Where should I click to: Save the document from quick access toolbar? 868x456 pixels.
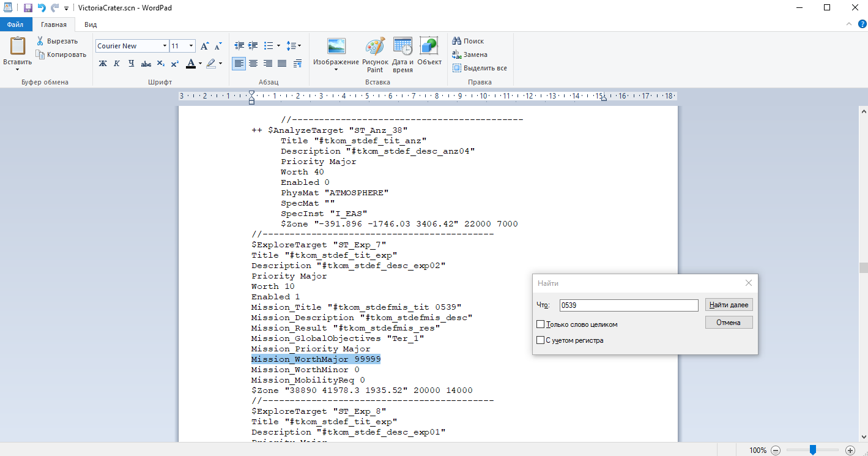point(28,8)
